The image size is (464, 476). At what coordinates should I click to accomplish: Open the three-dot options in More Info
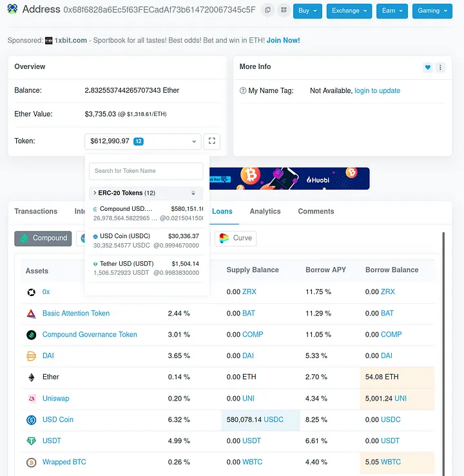440,67
